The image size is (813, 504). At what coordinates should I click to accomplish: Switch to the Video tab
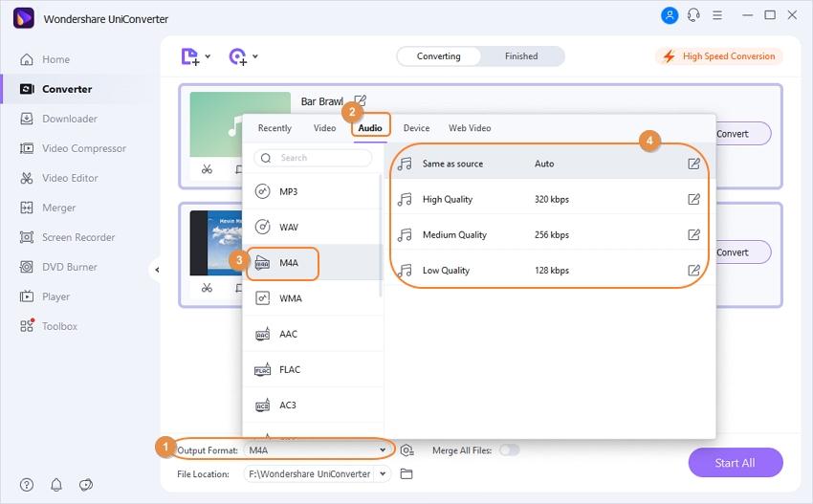(x=324, y=128)
